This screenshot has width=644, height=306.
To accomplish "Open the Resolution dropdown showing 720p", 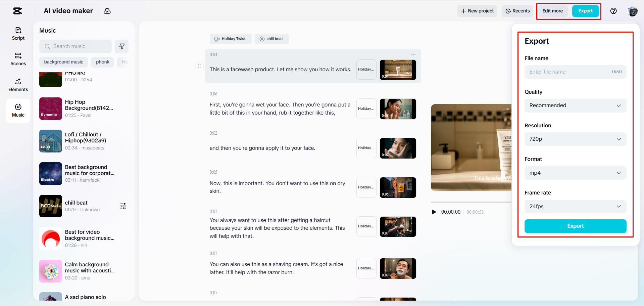I will [x=575, y=139].
